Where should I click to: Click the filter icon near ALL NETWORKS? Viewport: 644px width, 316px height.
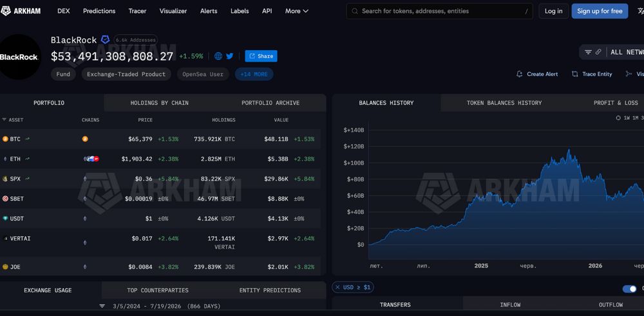pos(588,52)
